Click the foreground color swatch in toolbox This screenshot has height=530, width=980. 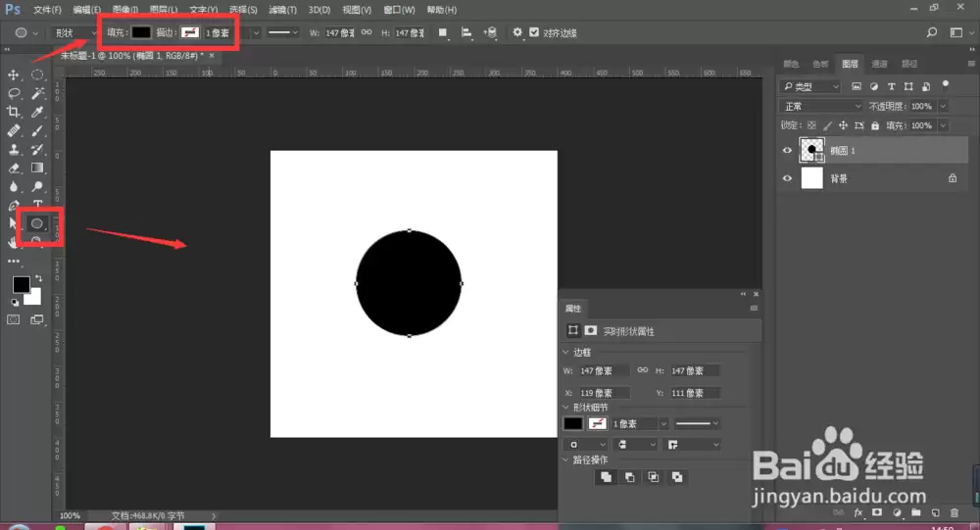(21, 284)
